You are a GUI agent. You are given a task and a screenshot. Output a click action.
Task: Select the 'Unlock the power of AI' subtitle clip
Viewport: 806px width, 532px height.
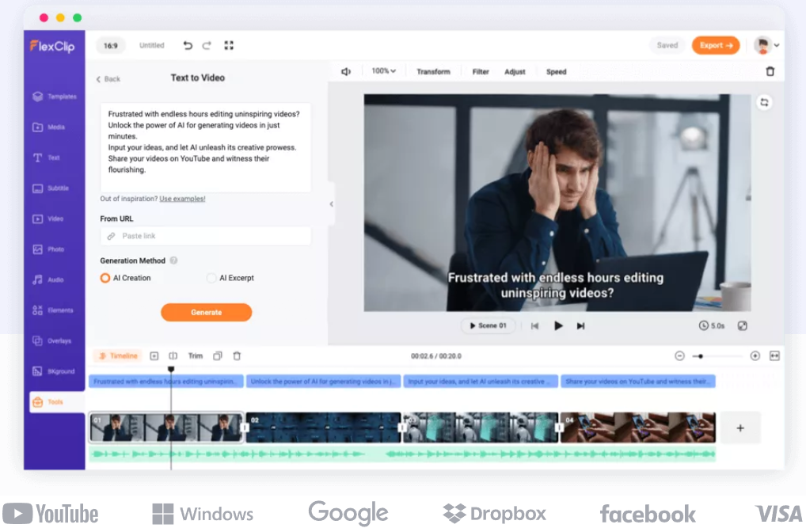pos(323,382)
